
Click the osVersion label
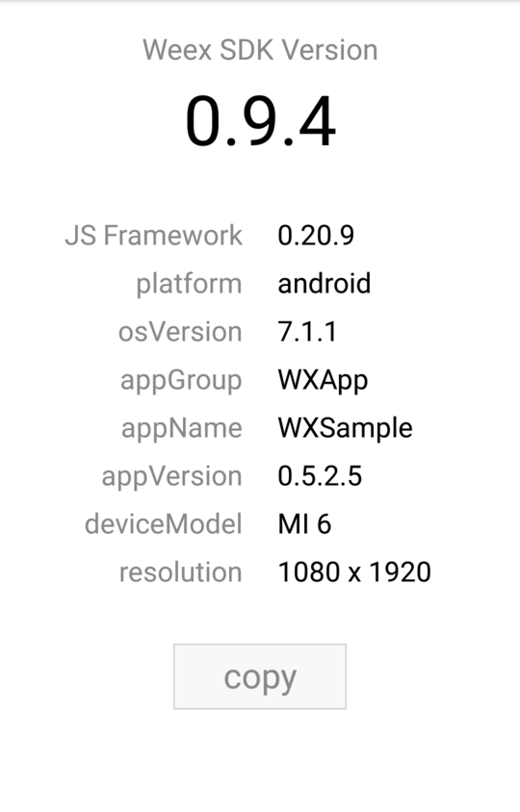[180, 331]
